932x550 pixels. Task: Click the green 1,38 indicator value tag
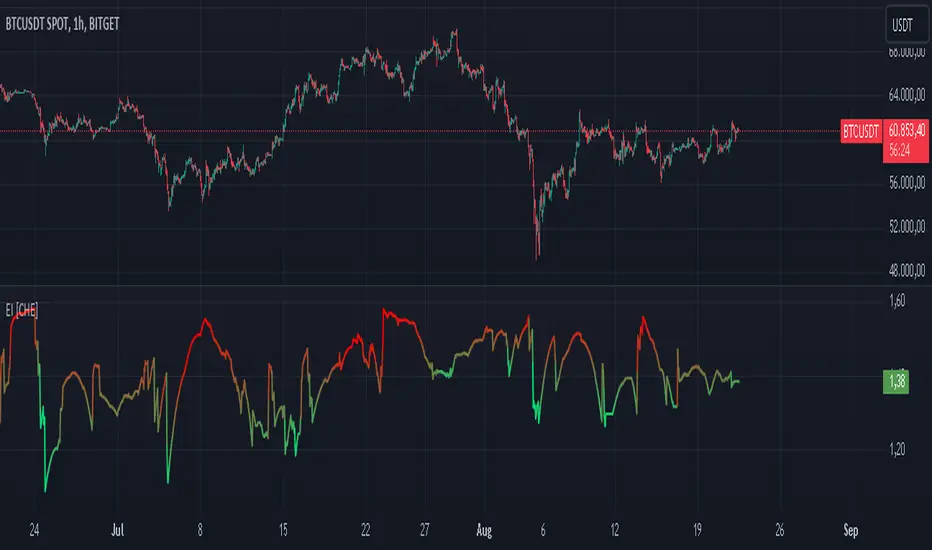(x=896, y=381)
